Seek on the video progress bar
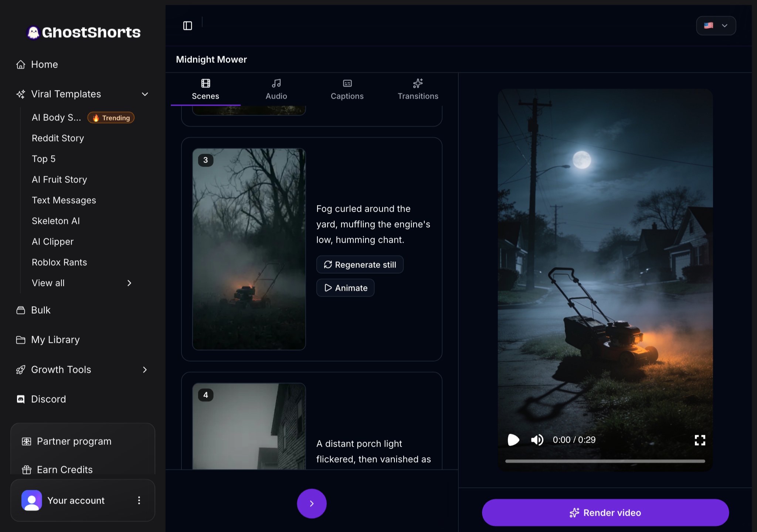The width and height of the screenshot is (757, 532). coord(605,461)
